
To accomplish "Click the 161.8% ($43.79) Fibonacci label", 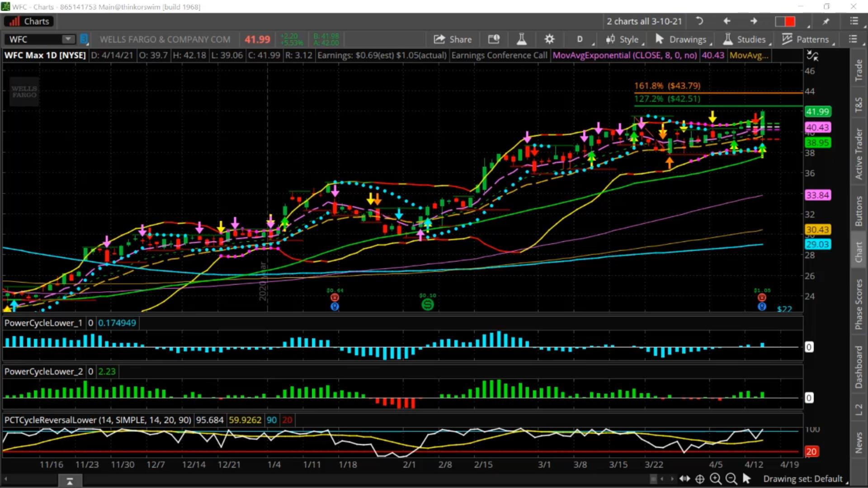I will point(667,85).
